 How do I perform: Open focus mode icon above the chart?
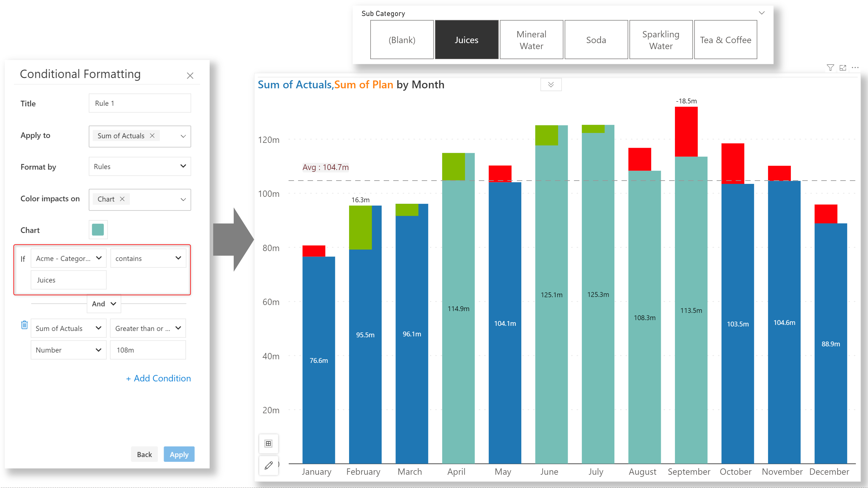[x=843, y=68]
